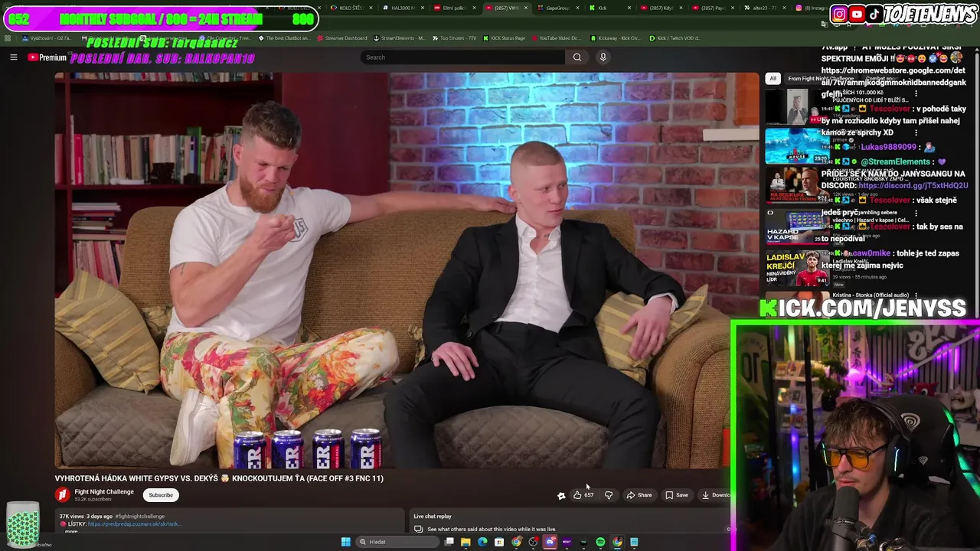Expand description with '...more'
This screenshot has height=551, width=980.
(x=71, y=531)
